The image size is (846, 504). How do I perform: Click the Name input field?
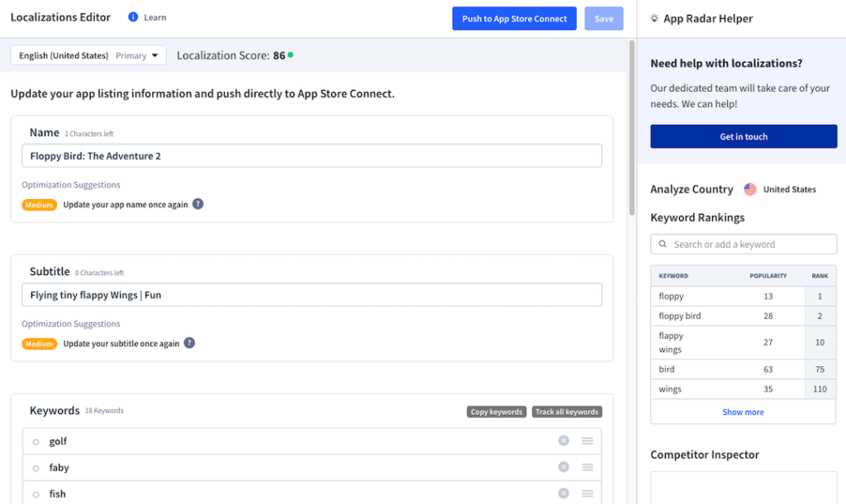pos(311,156)
